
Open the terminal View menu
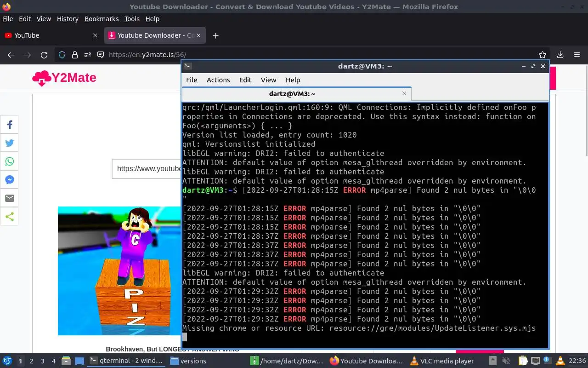tap(269, 80)
